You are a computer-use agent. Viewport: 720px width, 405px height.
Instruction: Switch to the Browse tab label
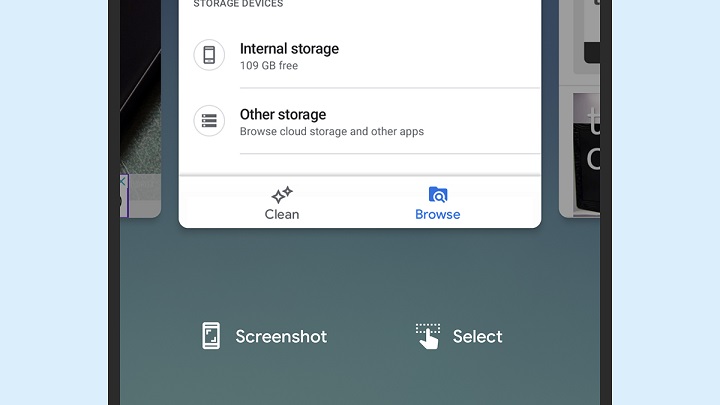click(438, 214)
